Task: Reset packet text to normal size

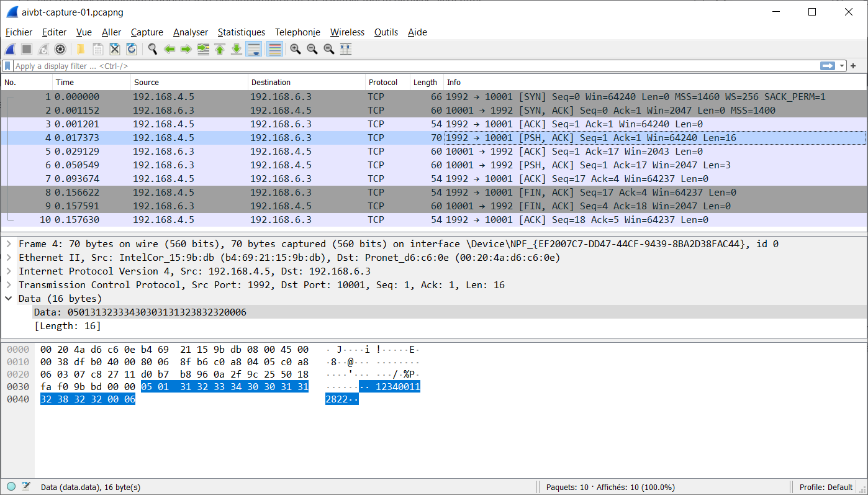Action: pyautogui.click(x=329, y=49)
